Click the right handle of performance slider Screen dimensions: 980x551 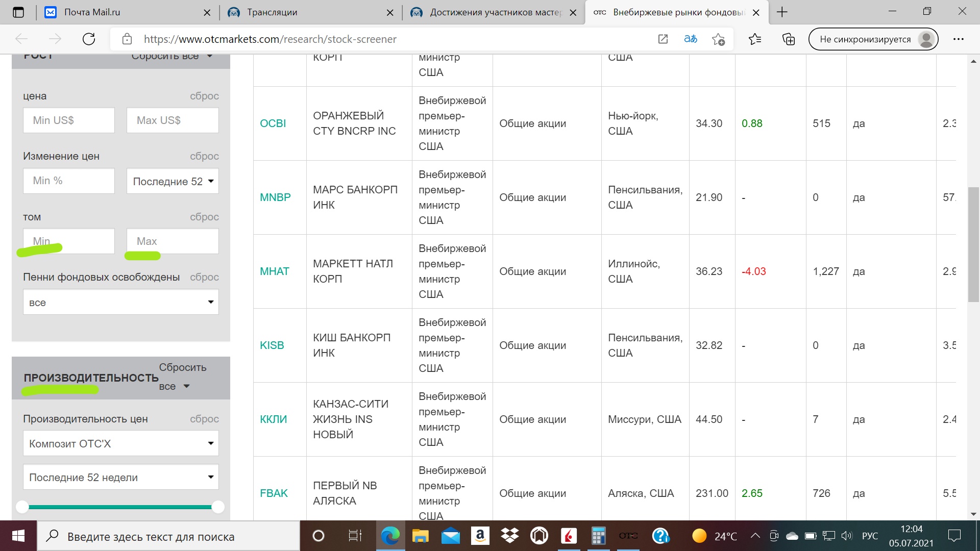tap(218, 507)
